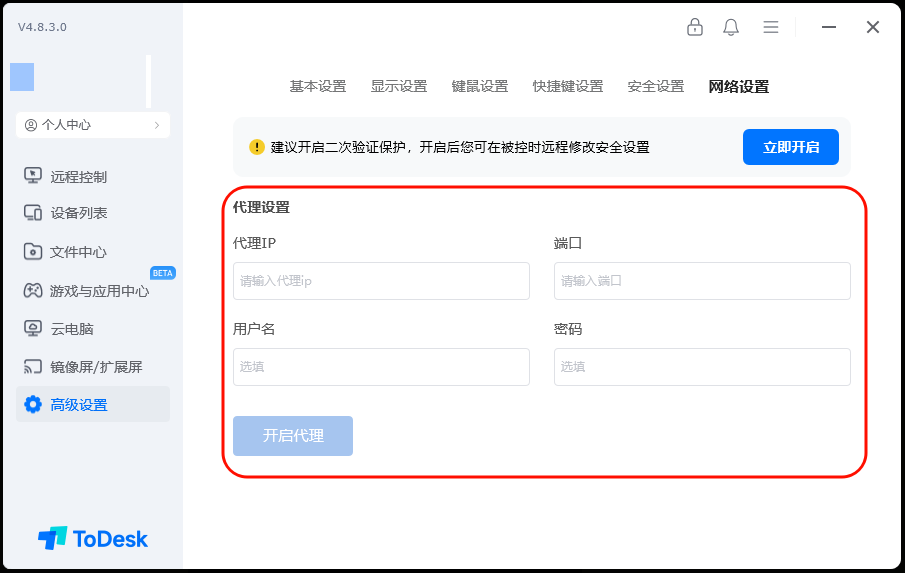
Task: Focus the Port (端口) input field
Action: click(x=702, y=281)
